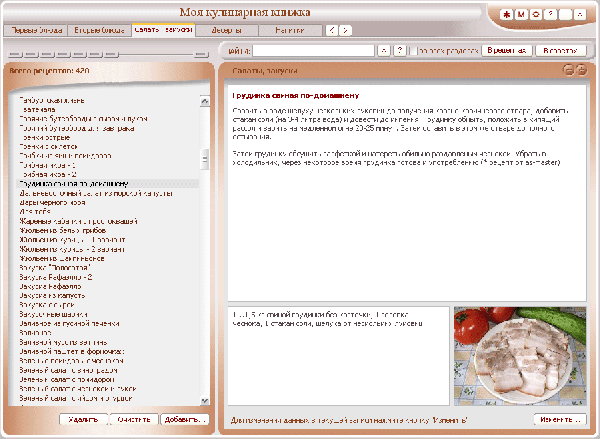Toggle the search-in-section checkbox
This screenshot has height=439, width=600.
(x=413, y=51)
